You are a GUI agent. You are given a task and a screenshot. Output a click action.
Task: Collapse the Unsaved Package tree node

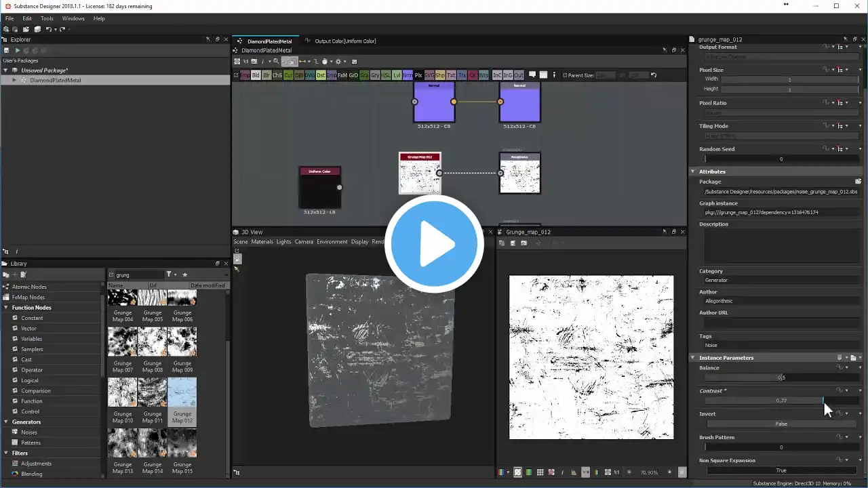(6, 70)
